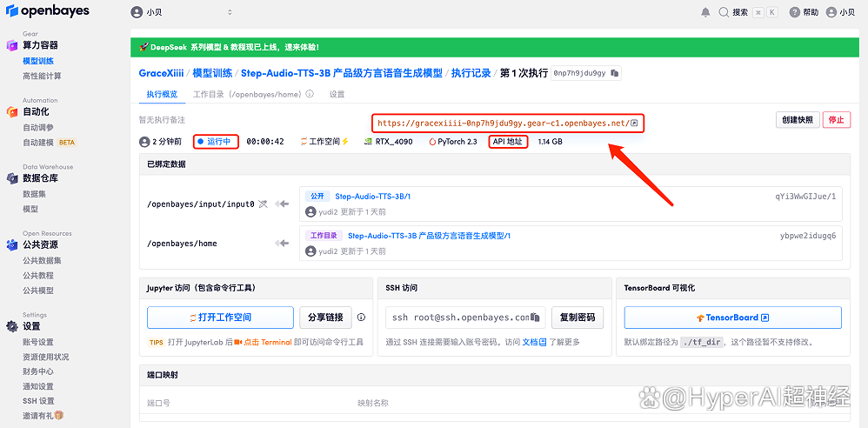Click the OpenBayes logo
The image size is (868, 428).
point(48,11)
